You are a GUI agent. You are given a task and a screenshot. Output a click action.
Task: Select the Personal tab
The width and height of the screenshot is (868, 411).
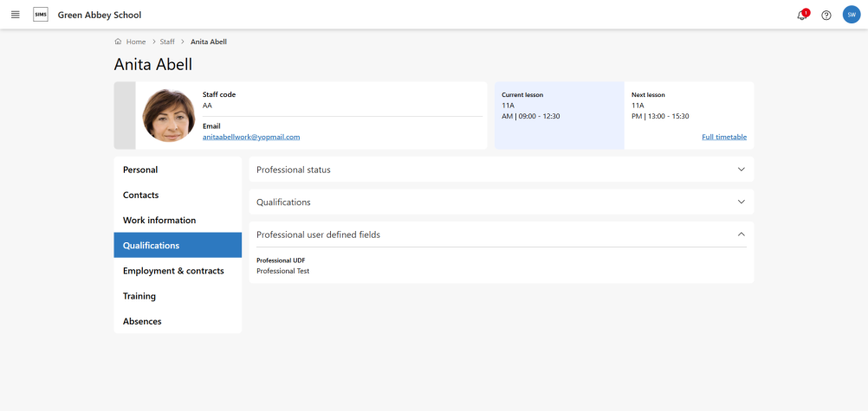coord(140,170)
